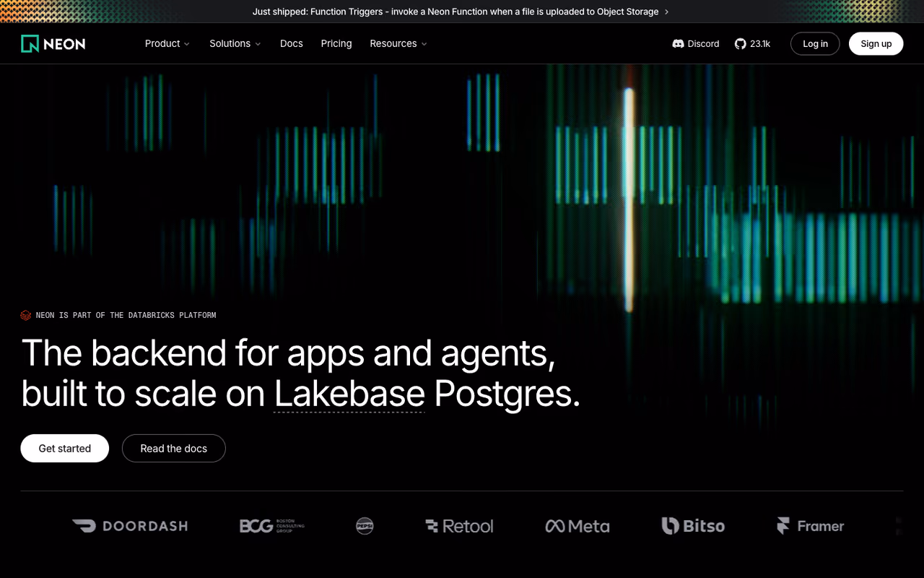This screenshot has height=578, width=924.
Task: Click "Neon is part of the Databricks platform" text
Action: [126, 315]
